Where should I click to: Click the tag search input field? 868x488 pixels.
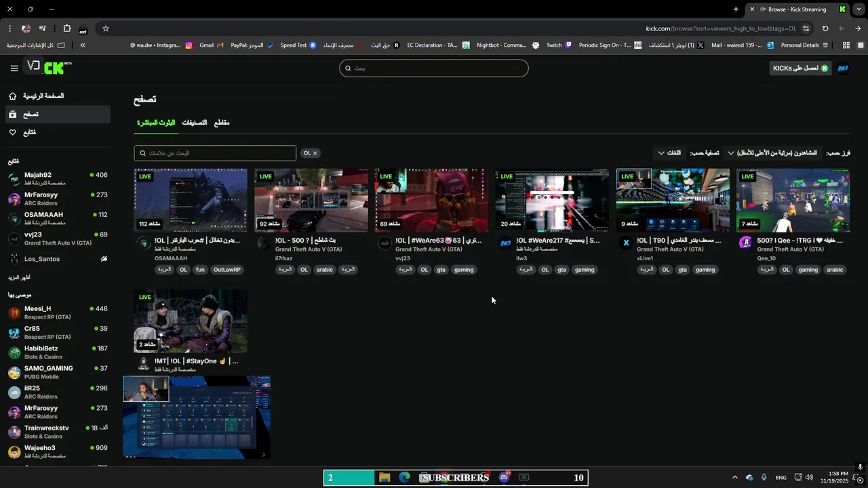point(215,153)
